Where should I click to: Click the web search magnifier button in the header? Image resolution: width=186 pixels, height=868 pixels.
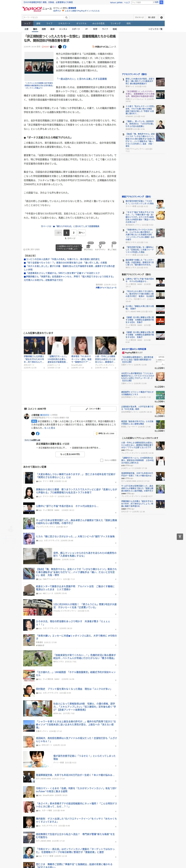click(x=162, y=2)
